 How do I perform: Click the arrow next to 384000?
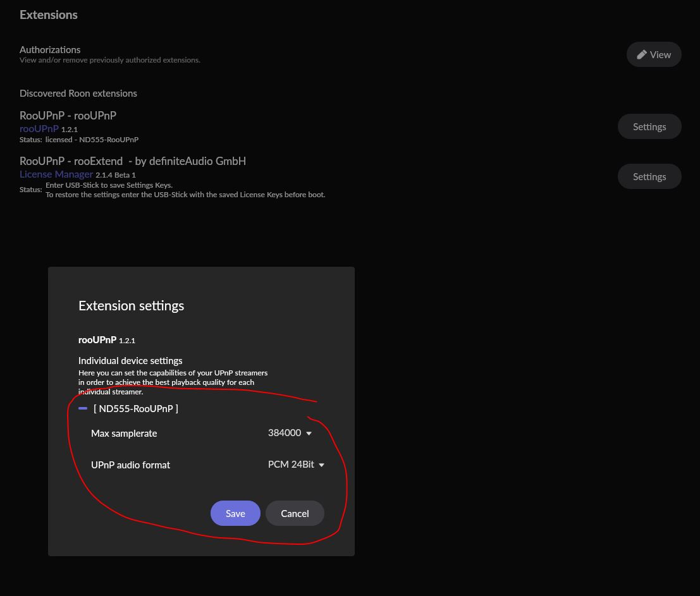coord(309,433)
